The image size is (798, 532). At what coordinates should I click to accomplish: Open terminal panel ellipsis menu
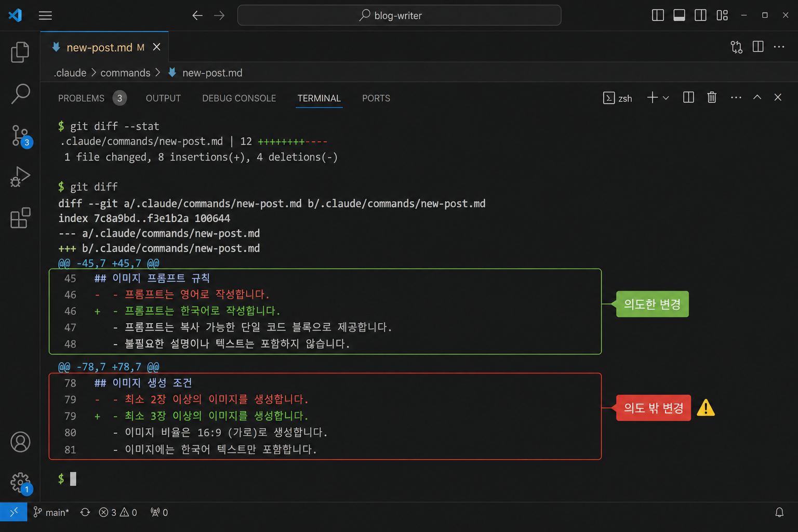[x=736, y=97]
